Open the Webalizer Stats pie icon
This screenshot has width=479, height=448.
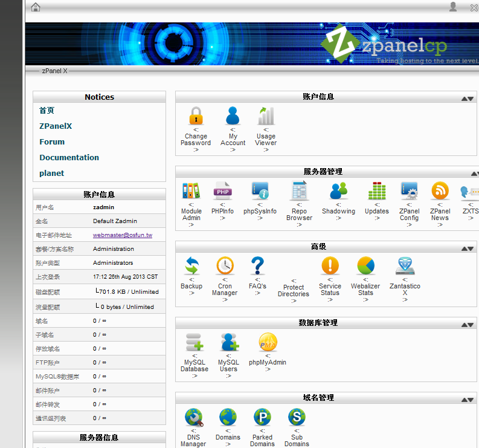(x=365, y=265)
